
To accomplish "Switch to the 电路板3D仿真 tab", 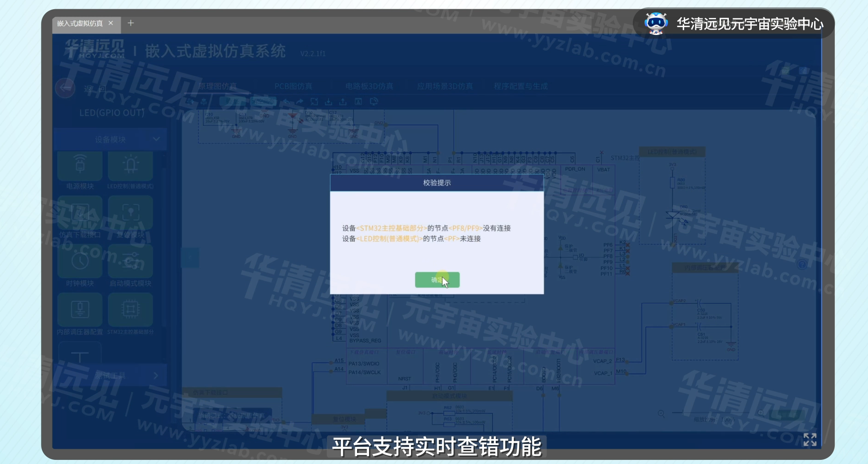I will click(x=369, y=86).
